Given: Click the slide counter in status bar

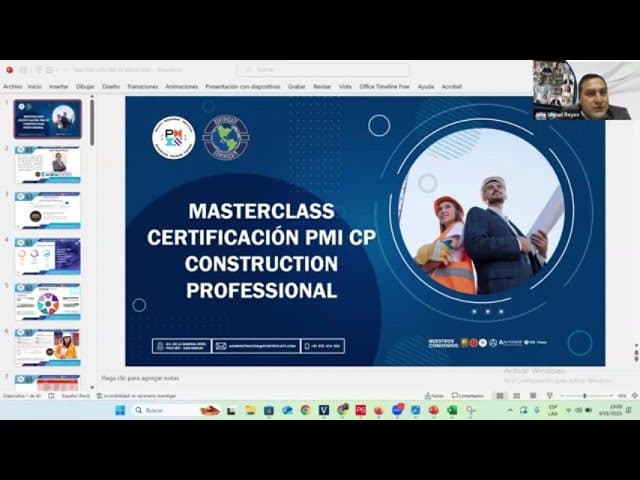Looking at the screenshot, I should pos(22,396).
